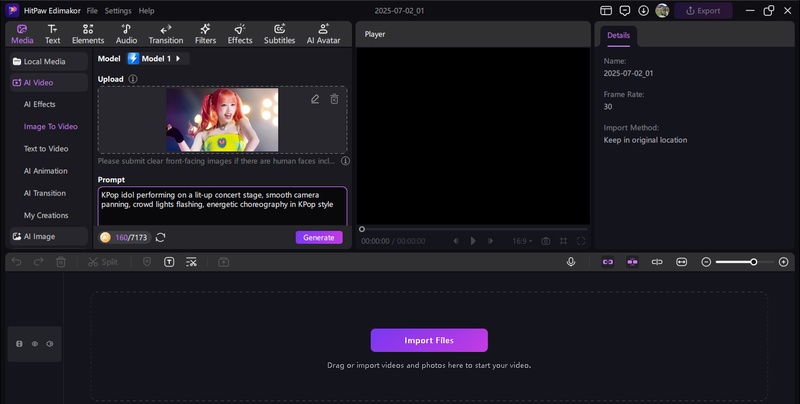800x404 pixels.
Task: Step to next frame in Player
Action: [x=490, y=241]
